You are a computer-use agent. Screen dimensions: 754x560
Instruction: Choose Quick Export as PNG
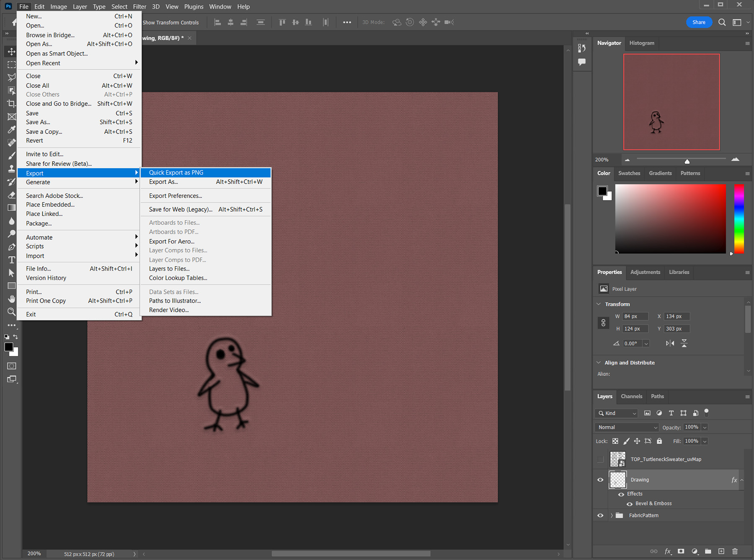pos(176,172)
